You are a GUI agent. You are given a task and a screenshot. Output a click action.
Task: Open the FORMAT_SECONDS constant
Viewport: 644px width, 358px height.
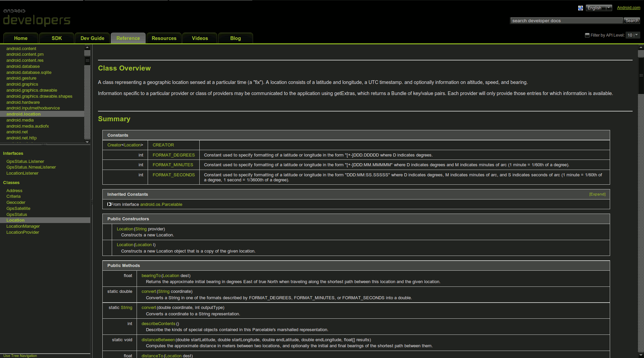point(174,175)
